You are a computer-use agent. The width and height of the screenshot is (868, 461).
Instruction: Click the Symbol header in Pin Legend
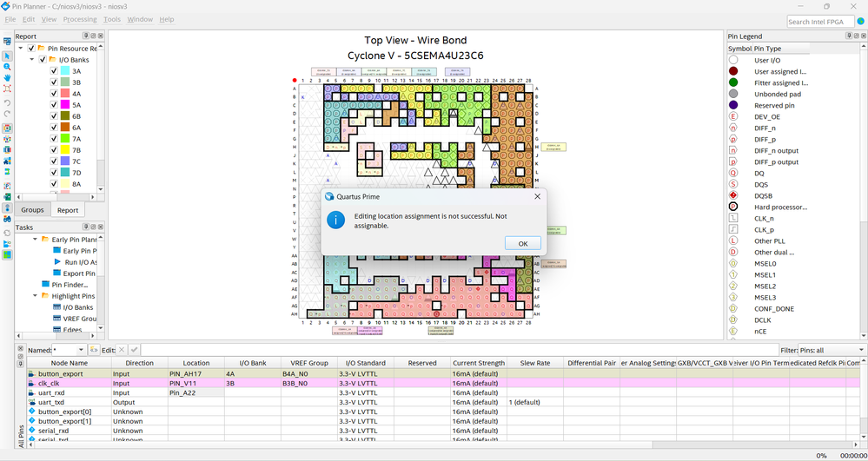[x=740, y=48]
